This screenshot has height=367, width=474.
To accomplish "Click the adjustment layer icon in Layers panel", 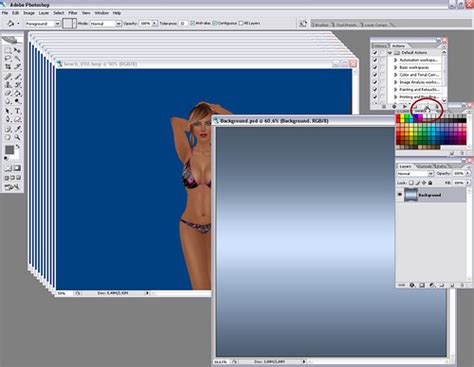I will click(432, 285).
